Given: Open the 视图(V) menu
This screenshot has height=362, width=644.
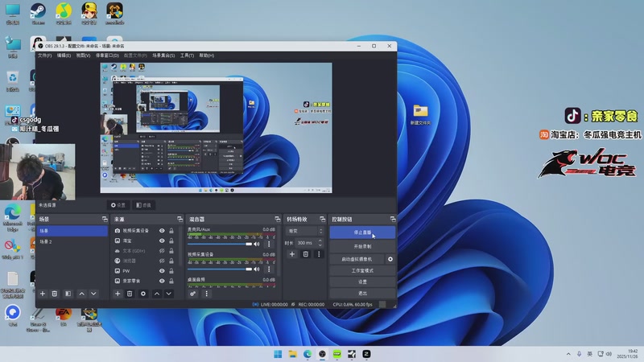Looking at the screenshot, I should [83, 56].
